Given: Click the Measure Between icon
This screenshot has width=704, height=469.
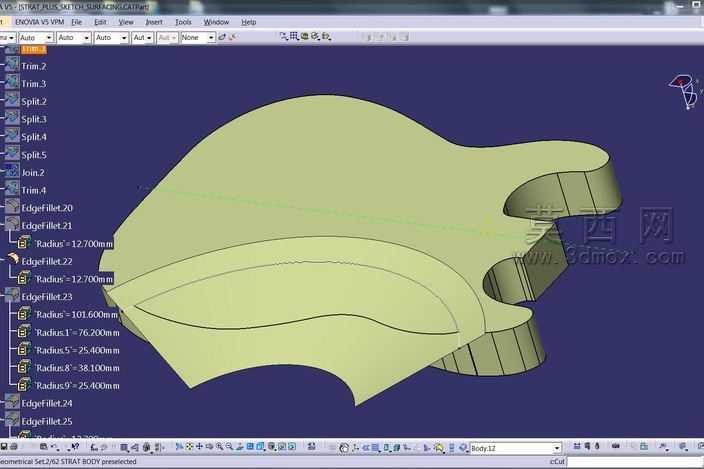Looking at the screenshot, I should (x=577, y=446).
